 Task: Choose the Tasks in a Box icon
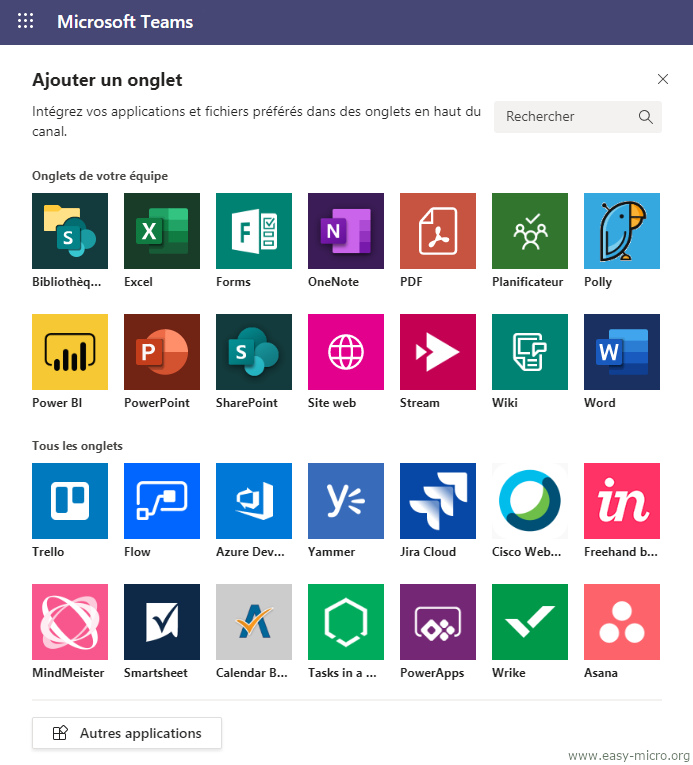coord(346,622)
